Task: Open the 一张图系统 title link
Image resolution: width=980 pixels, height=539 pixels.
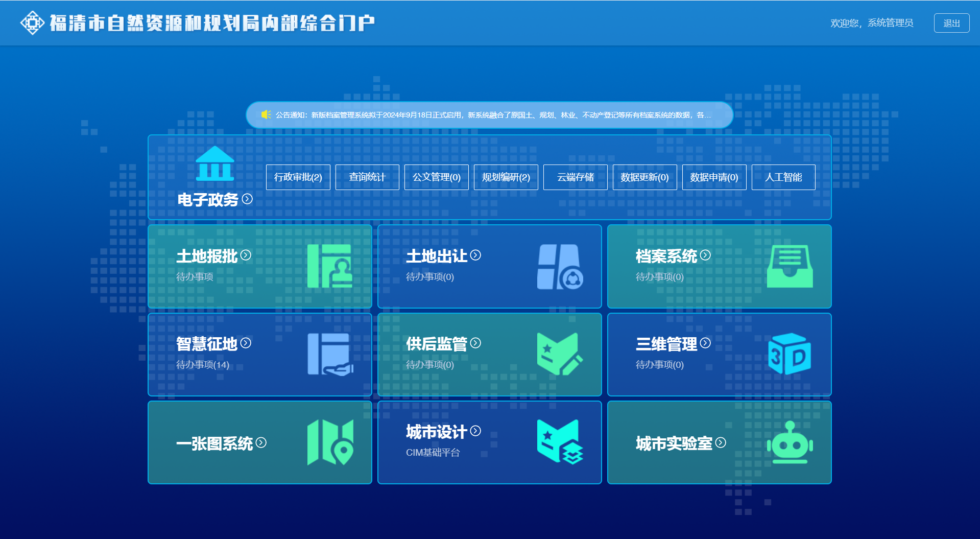Action: (x=214, y=443)
